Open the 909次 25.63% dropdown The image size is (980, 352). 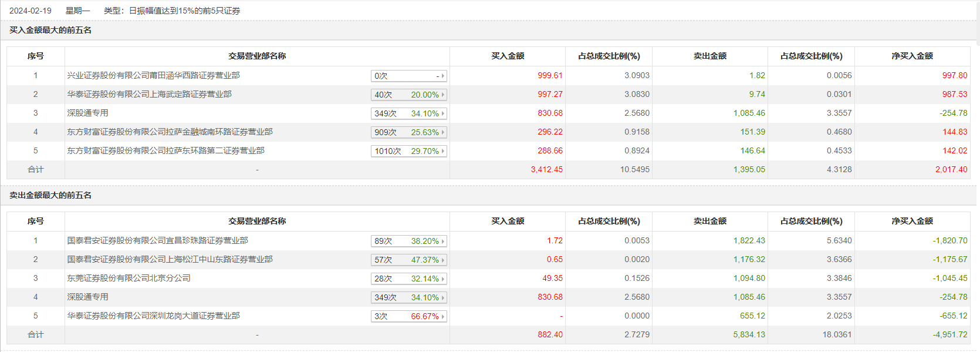point(409,132)
